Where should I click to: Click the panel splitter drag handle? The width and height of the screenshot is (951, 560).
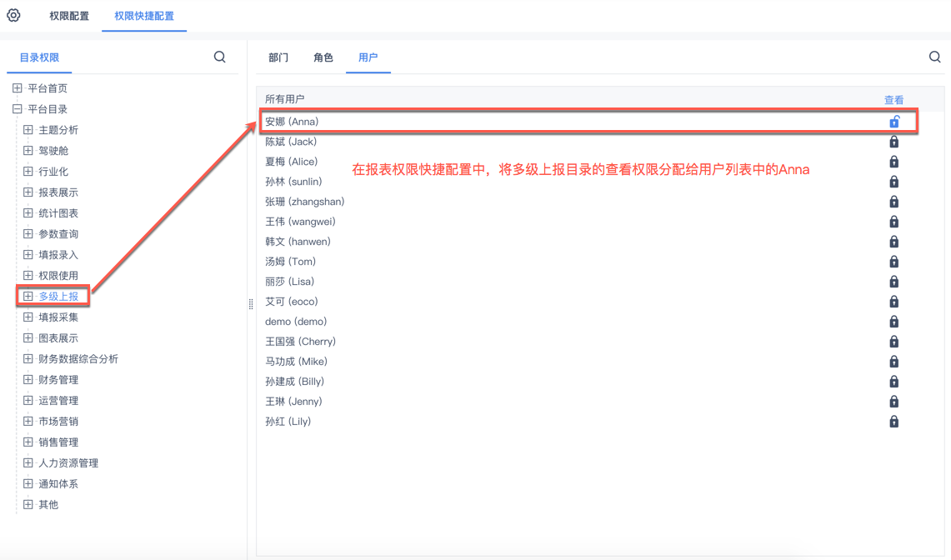pyautogui.click(x=251, y=304)
